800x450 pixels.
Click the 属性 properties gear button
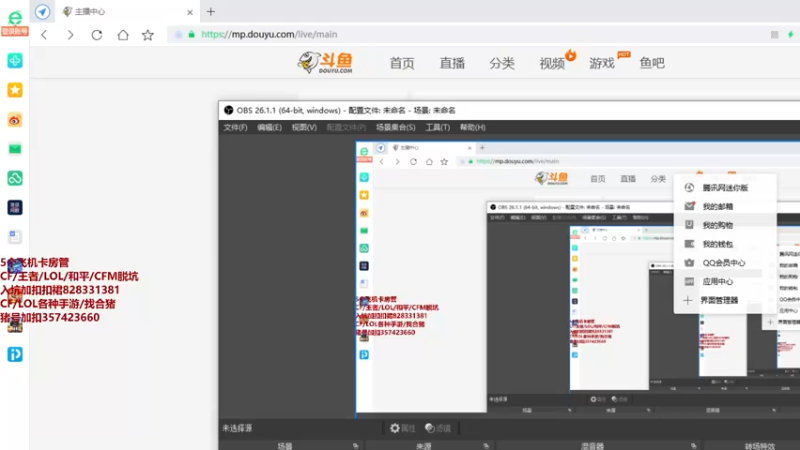[403, 428]
